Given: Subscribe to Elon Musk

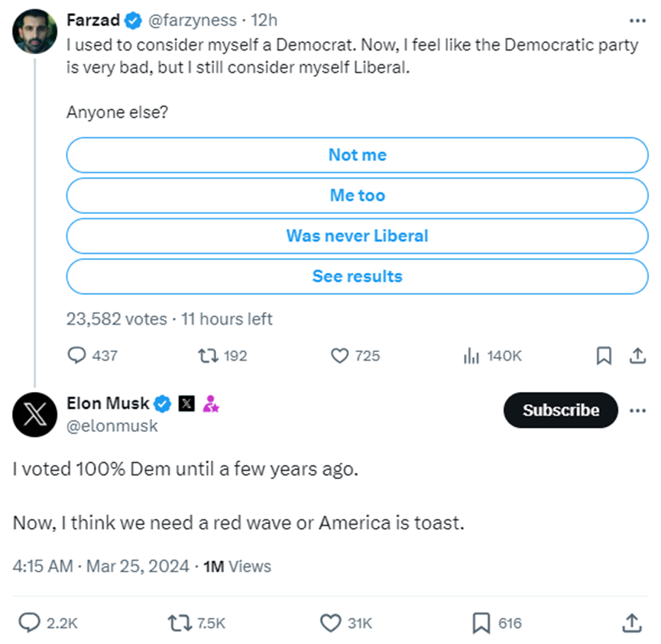Looking at the screenshot, I should (x=560, y=410).
